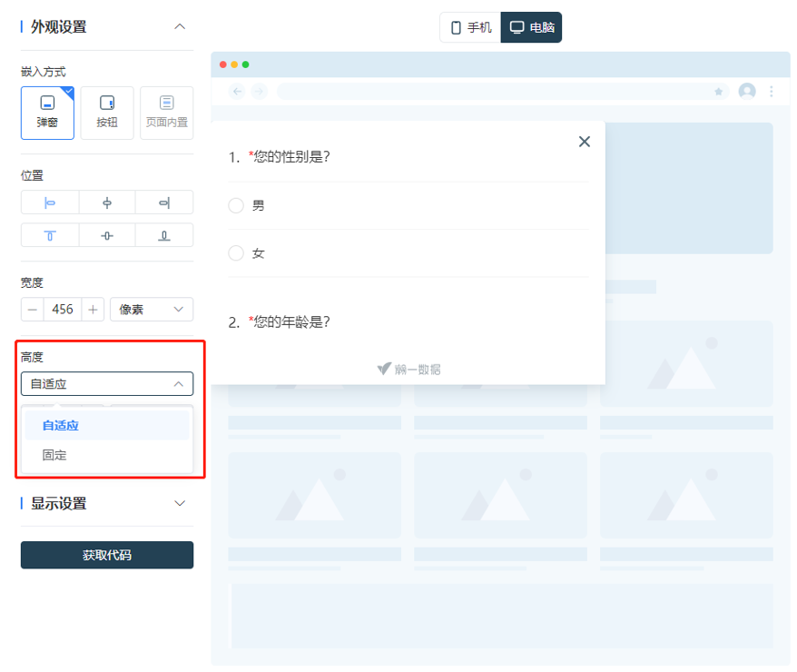Image resolution: width=797 pixels, height=672 pixels.
Task: Click the green dot in mock browser
Action: (245, 64)
